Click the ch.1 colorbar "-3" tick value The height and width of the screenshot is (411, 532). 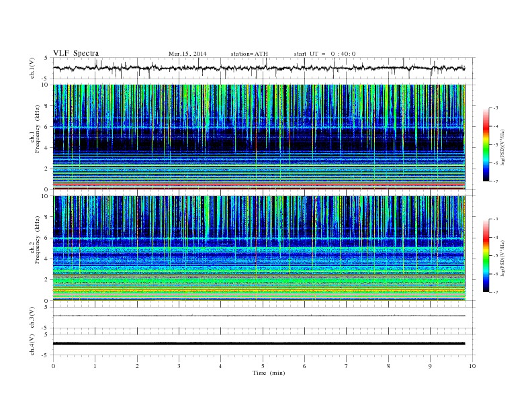pyautogui.click(x=496, y=108)
